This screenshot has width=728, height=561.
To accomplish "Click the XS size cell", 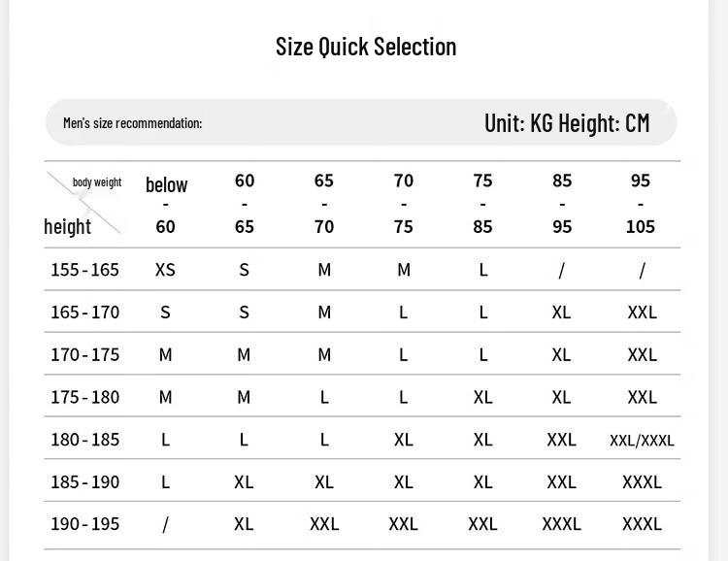I will [165, 270].
